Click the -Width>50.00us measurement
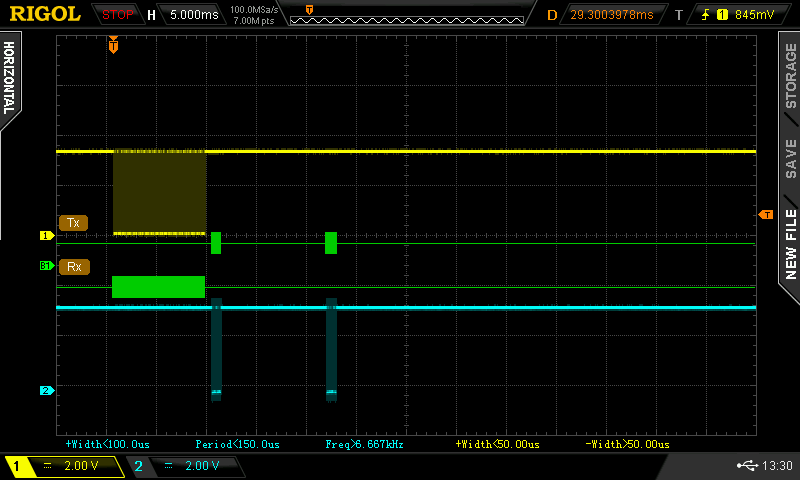This screenshot has height=480, width=800. click(x=628, y=444)
